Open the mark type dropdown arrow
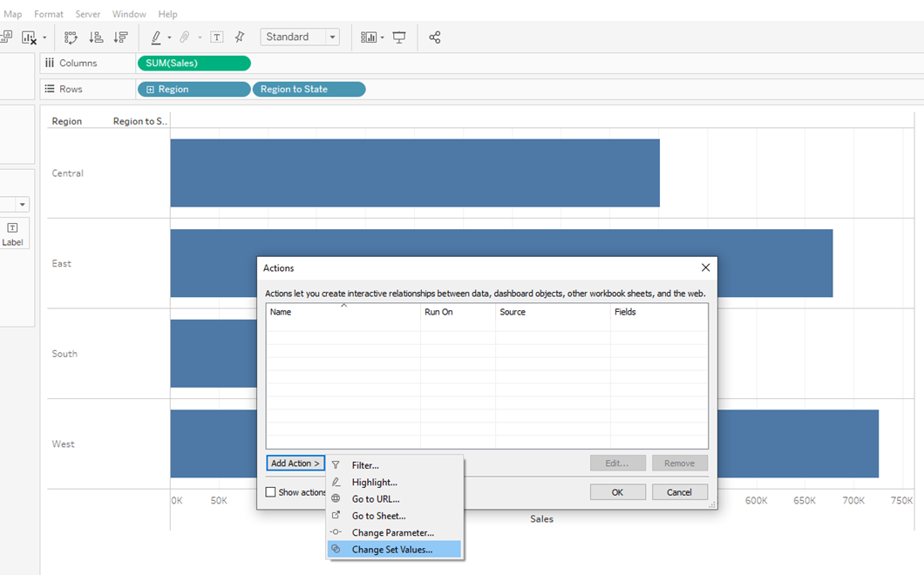Viewport: 924px width, 575px height. (x=23, y=205)
